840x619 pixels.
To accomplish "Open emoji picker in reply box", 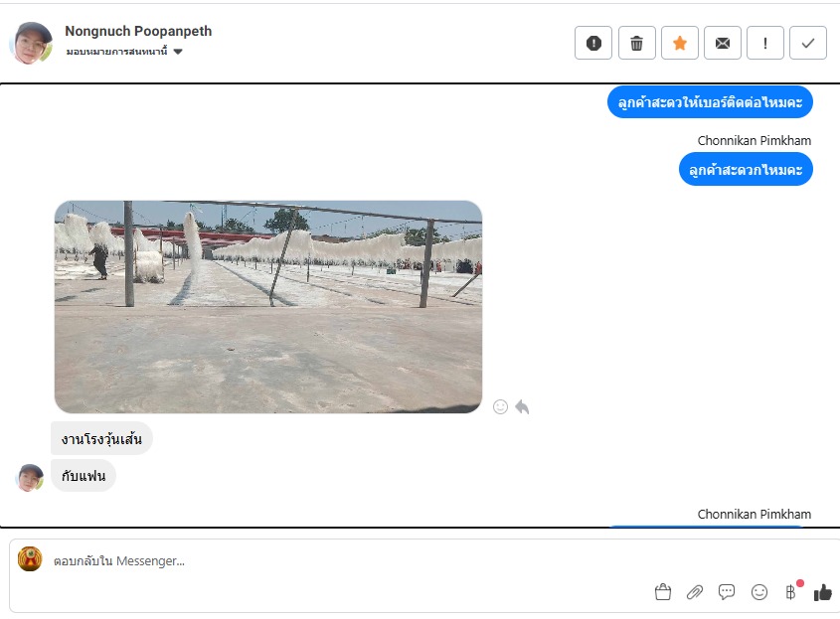I will tap(759, 592).
